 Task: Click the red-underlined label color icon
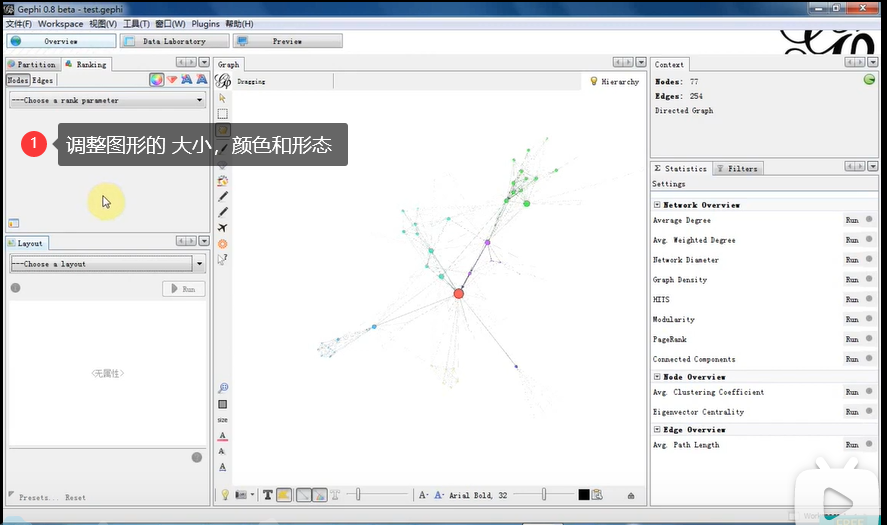coord(222,436)
